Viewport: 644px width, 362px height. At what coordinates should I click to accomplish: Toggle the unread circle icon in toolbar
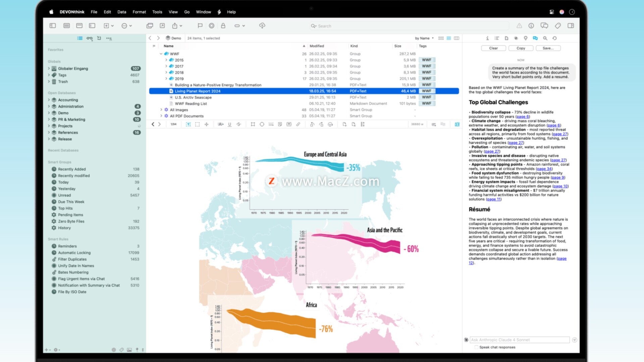[x=212, y=25]
